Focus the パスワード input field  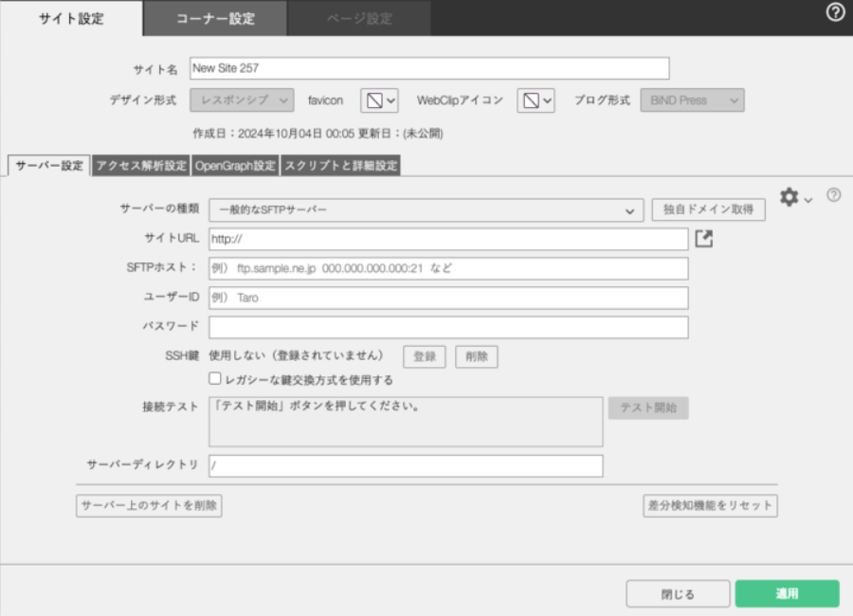pyautogui.click(x=448, y=327)
